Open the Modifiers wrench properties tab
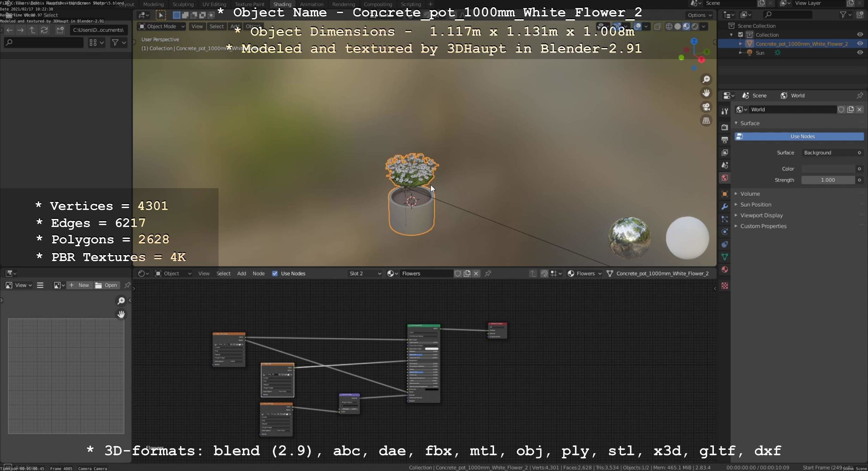Image resolution: width=868 pixels, height=471 pixels. coord(725,206)
